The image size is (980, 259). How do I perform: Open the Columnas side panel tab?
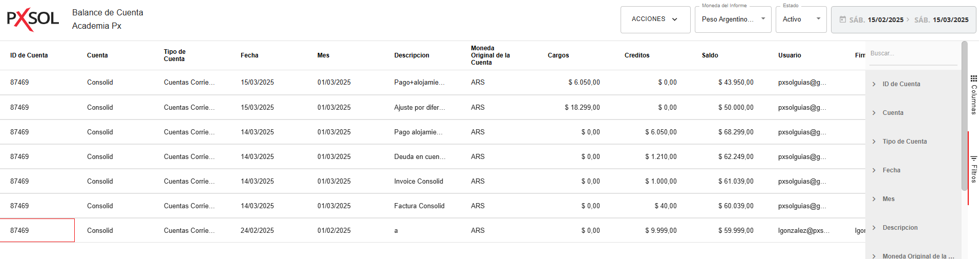[973, 95]
